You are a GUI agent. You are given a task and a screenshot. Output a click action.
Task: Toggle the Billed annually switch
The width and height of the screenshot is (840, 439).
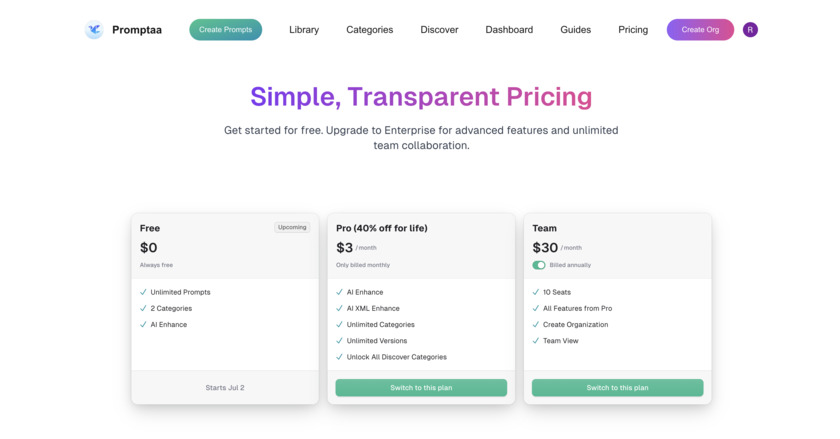(x=539, y=265)
